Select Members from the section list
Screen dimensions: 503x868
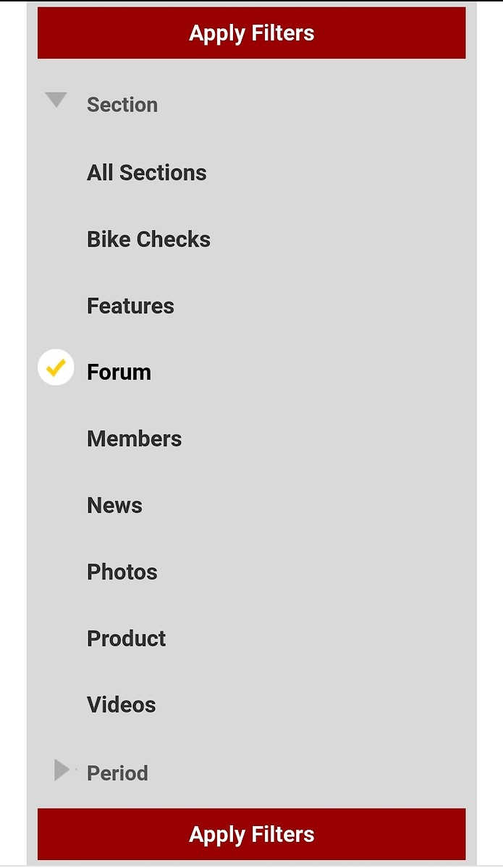pyautogui.click(x=134, y=439)
